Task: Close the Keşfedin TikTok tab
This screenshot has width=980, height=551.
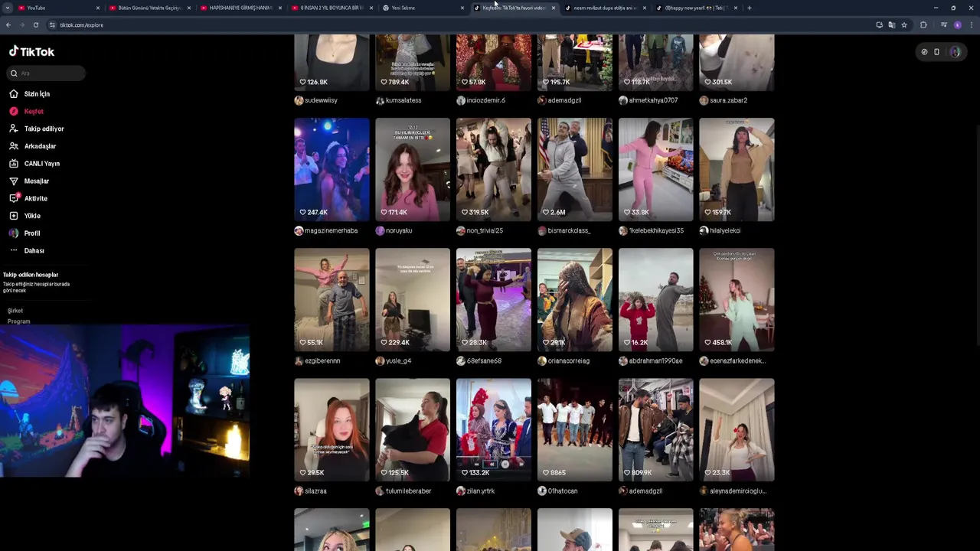Action: tap(553, 8)
